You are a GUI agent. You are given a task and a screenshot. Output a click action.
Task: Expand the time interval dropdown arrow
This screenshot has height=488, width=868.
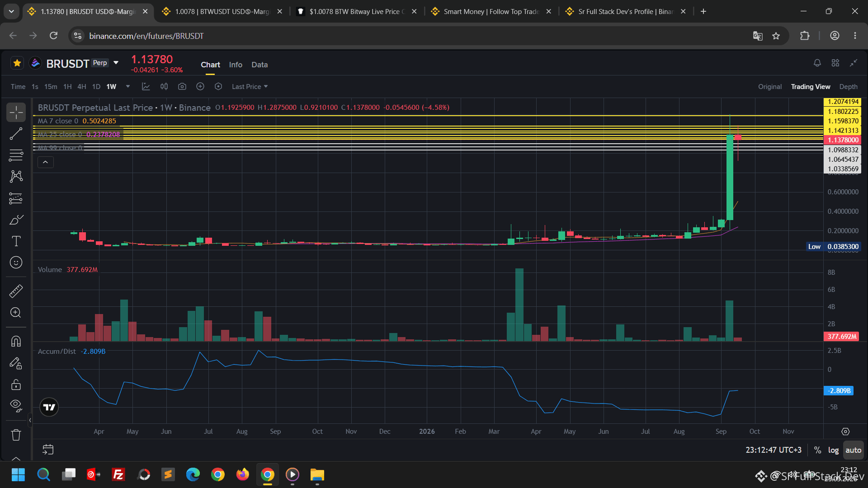(128, 86)
